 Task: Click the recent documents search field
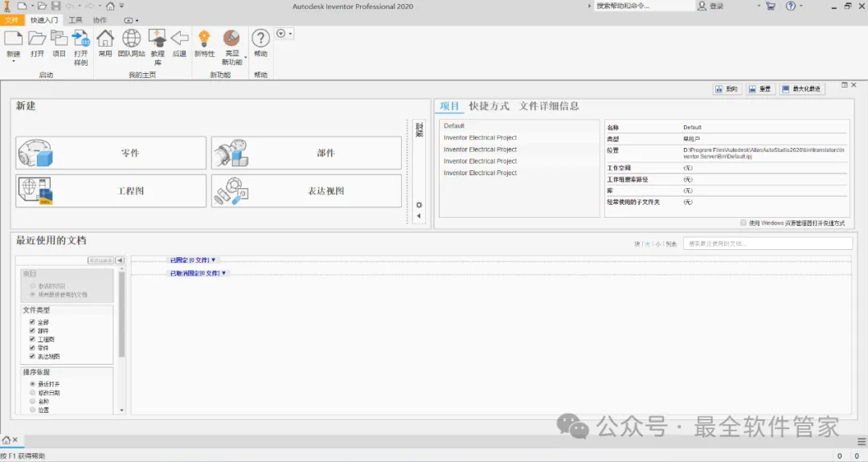[768, 243]
